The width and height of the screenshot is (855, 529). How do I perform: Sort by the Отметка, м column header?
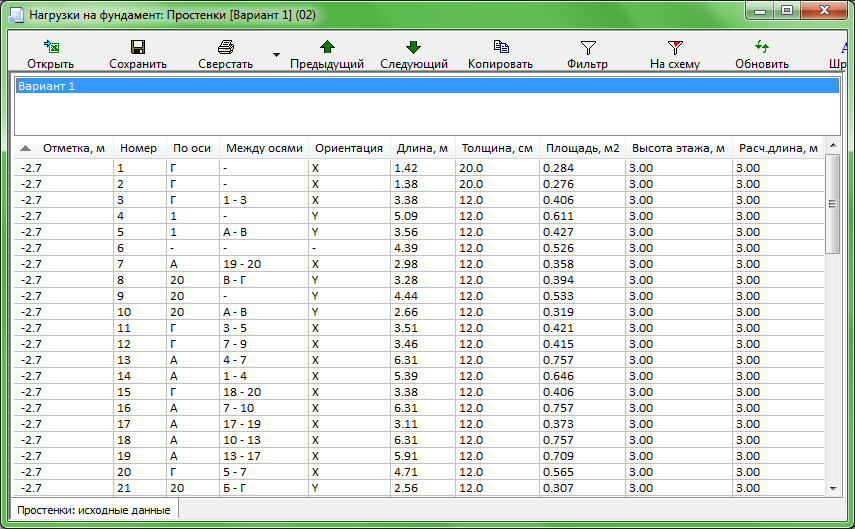(x=73, y=148)
